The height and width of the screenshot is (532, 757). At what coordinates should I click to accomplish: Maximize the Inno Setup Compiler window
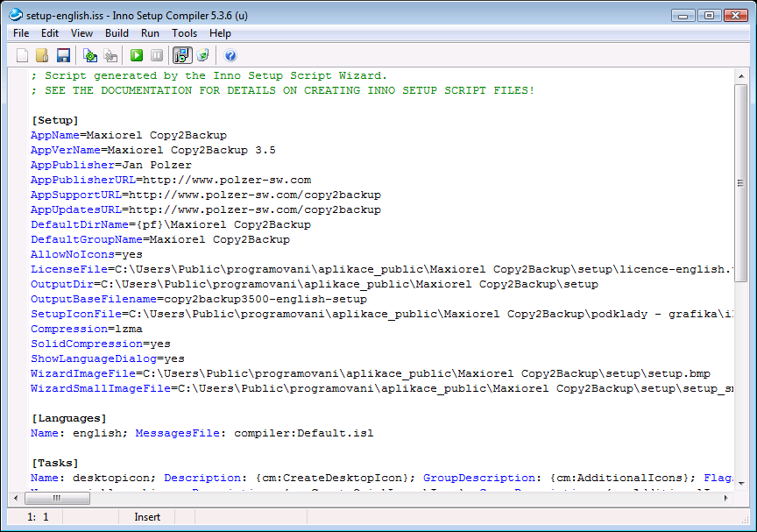pos(709,16)
